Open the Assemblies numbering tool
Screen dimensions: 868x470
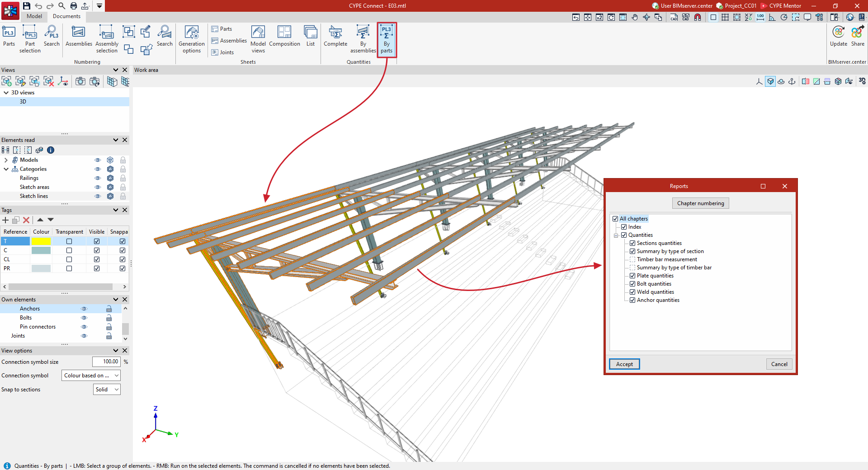coord(79,37)
